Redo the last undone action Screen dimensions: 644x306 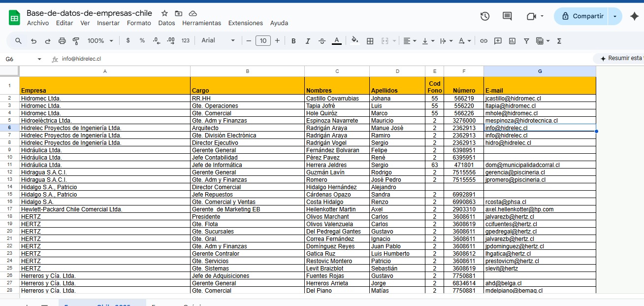[x=48, y=41]
